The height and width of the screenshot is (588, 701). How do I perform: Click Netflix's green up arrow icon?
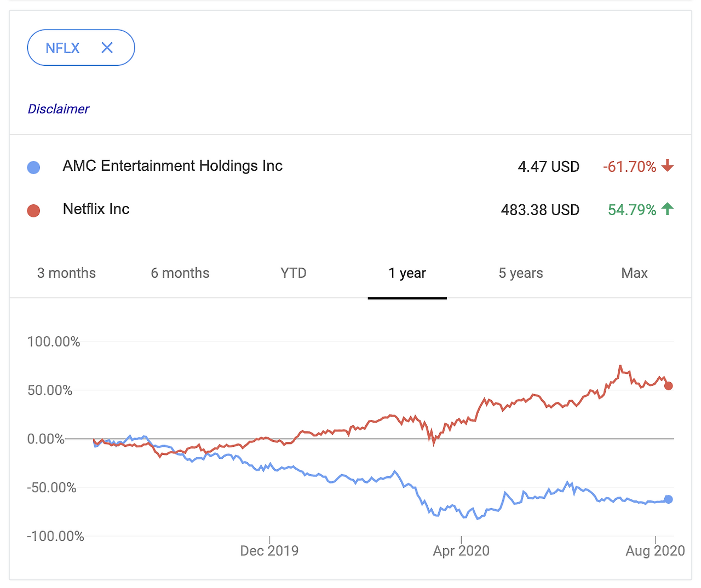coord(667,209)
